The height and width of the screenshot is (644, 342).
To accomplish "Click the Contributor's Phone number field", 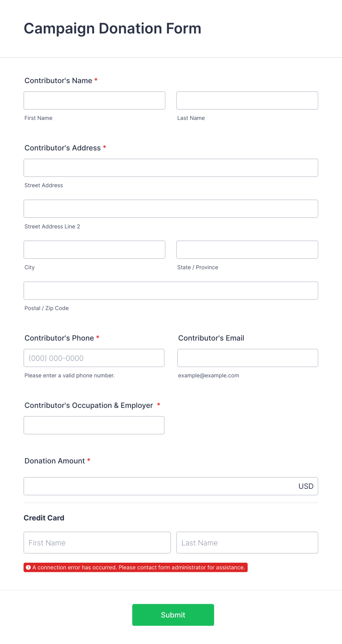I will (94, 358).
